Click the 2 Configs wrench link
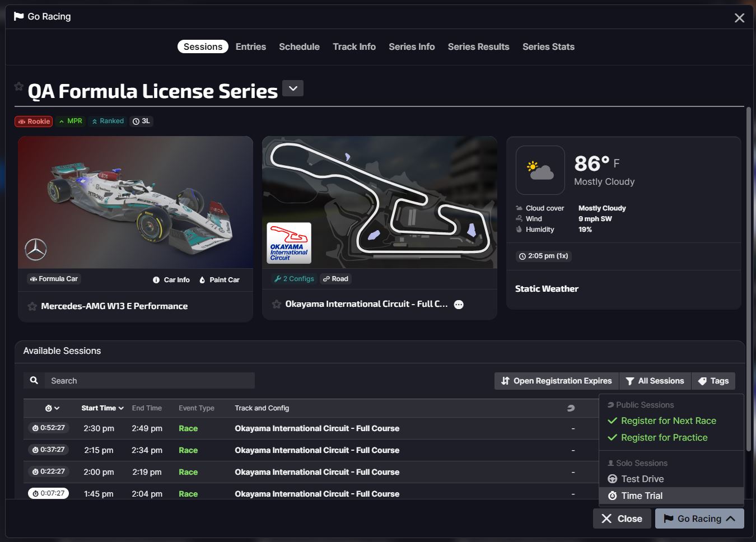Screen dimensions: 756x542 [293, 278]
